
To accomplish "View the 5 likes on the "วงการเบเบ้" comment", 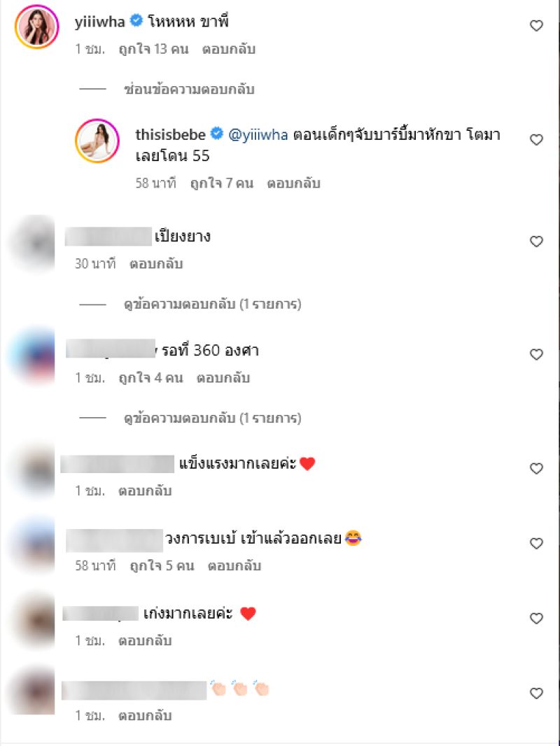I will [162, 565].
